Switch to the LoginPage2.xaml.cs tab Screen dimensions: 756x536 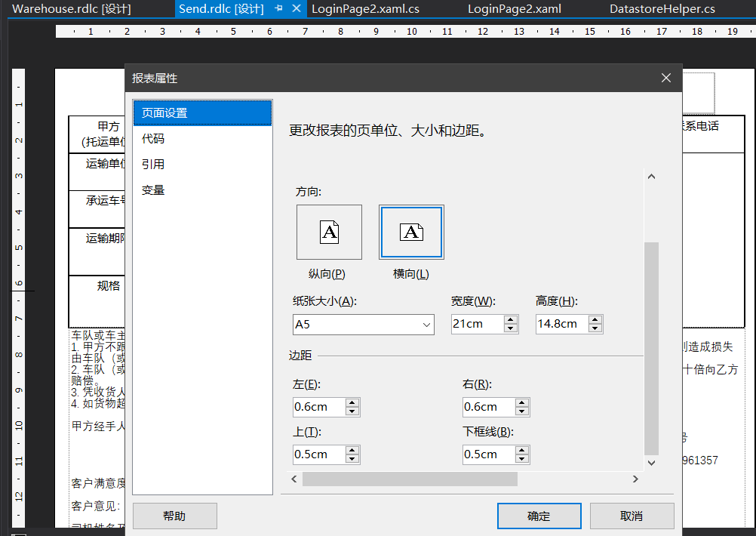coord(365,9)
